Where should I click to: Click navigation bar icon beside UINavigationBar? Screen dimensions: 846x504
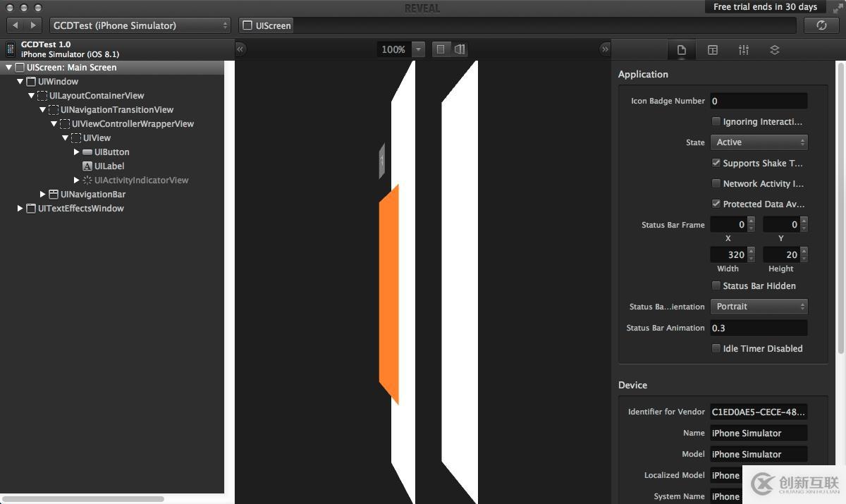click(54, 195)
